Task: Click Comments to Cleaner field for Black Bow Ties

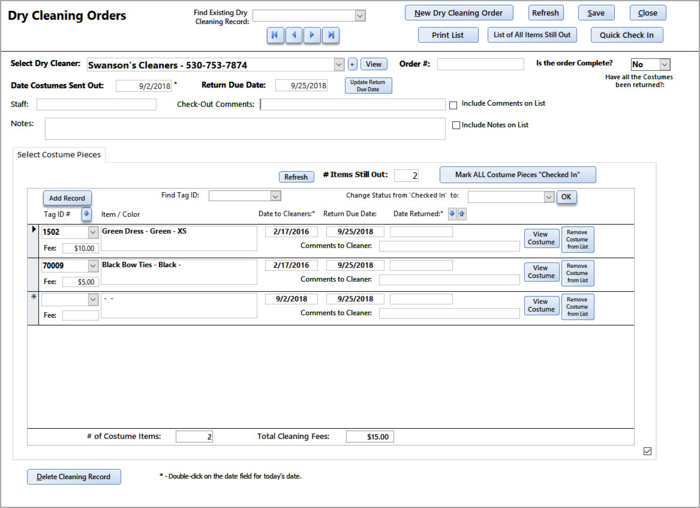Action: click(449, 280)
